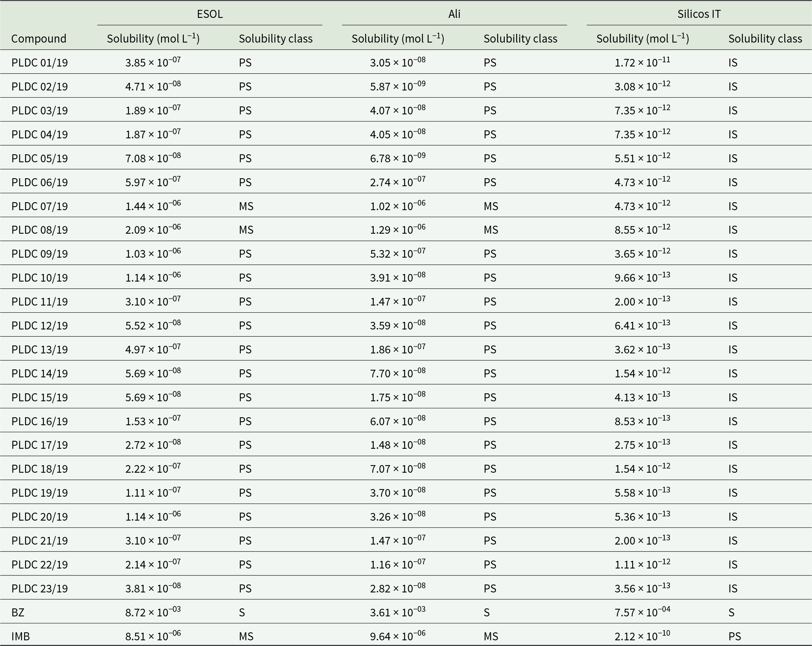Select the PLDC 08/19 compound name

39,230
